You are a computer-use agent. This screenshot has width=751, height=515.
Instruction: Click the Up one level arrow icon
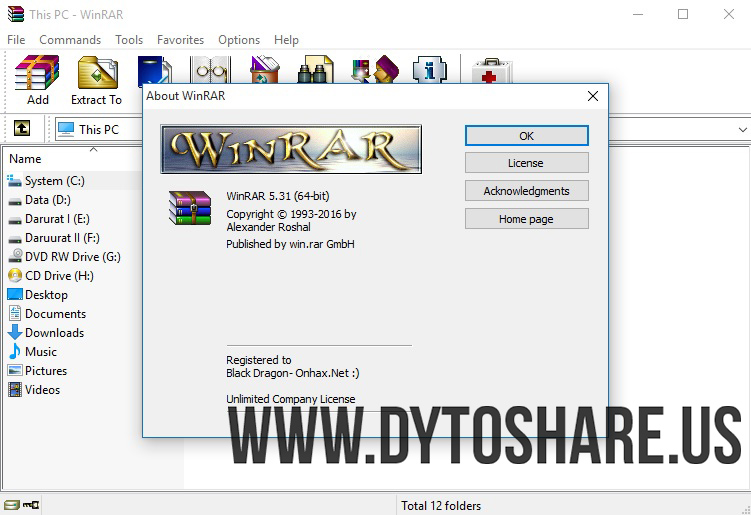(x=22, y=128)
